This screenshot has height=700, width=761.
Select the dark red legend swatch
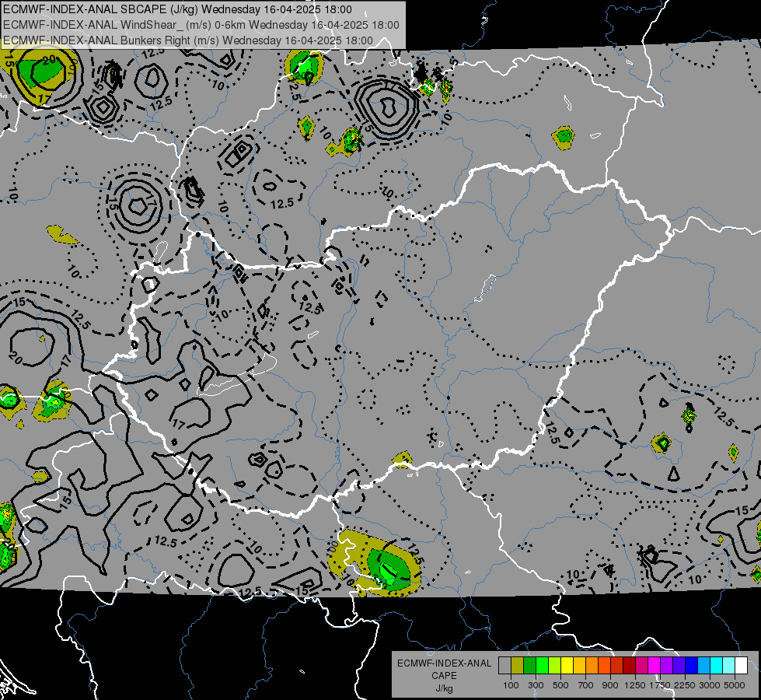[x=630, y=666]
